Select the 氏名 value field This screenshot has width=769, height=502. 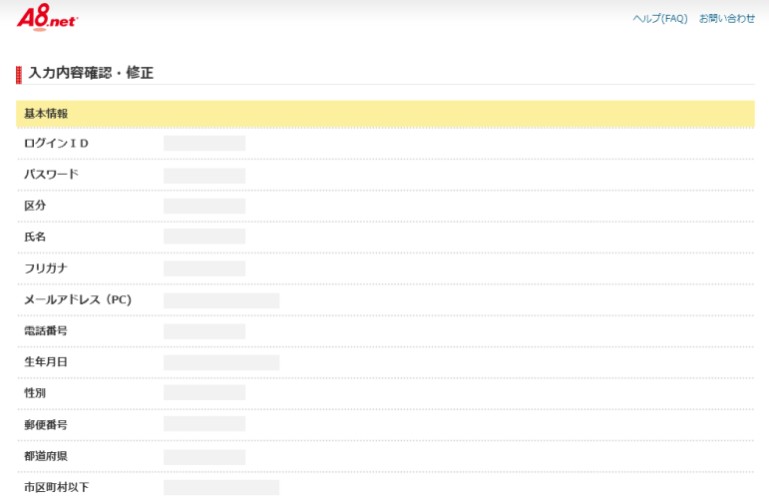[204, 237]
